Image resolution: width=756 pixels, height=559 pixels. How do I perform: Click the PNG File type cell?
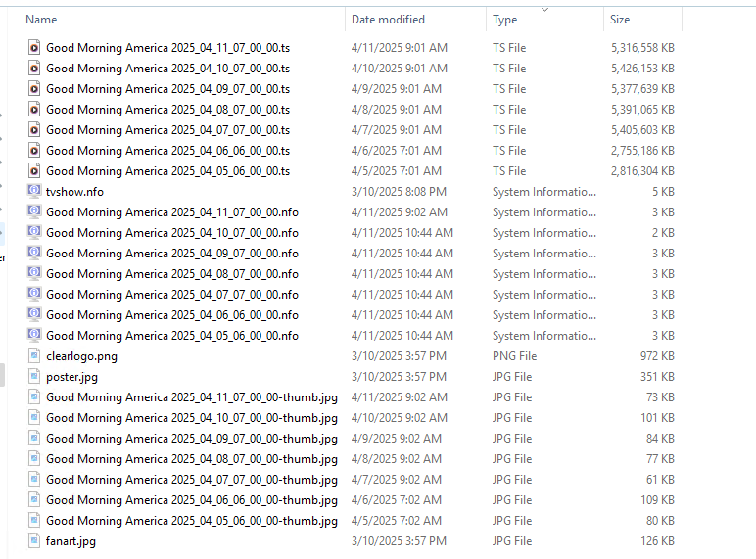[514, 356]
